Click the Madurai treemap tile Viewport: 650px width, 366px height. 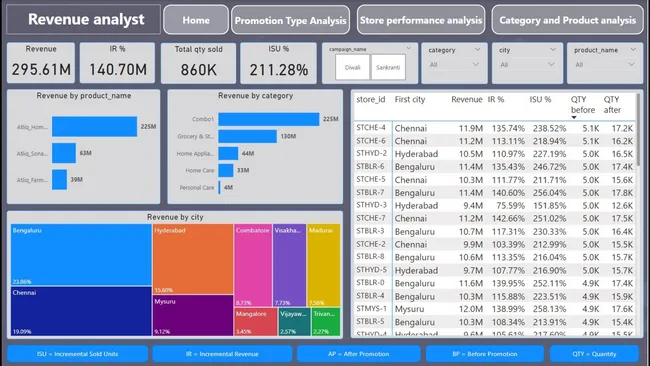(x=324, y=265)
